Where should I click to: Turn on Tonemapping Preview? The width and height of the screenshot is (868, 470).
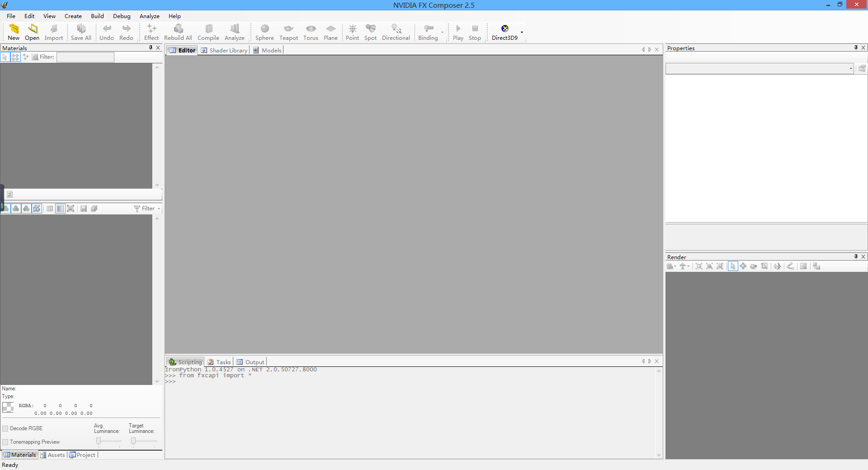point(5,442)
